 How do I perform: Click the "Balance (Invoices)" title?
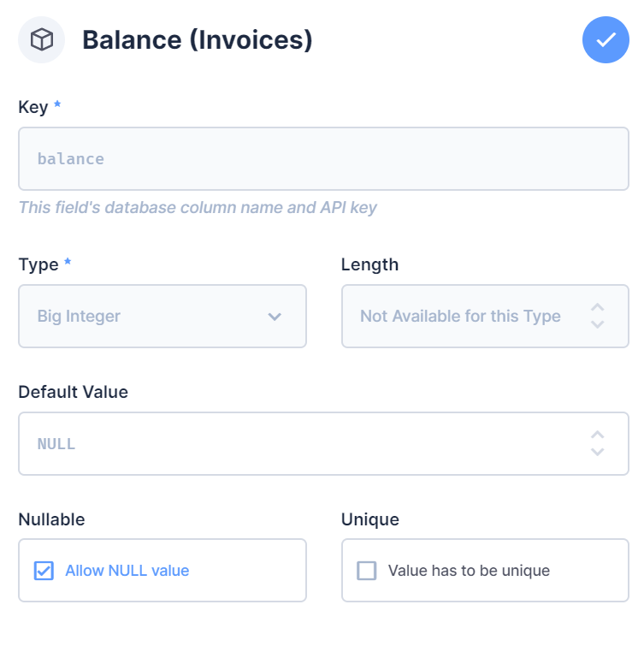pos(197,40)
